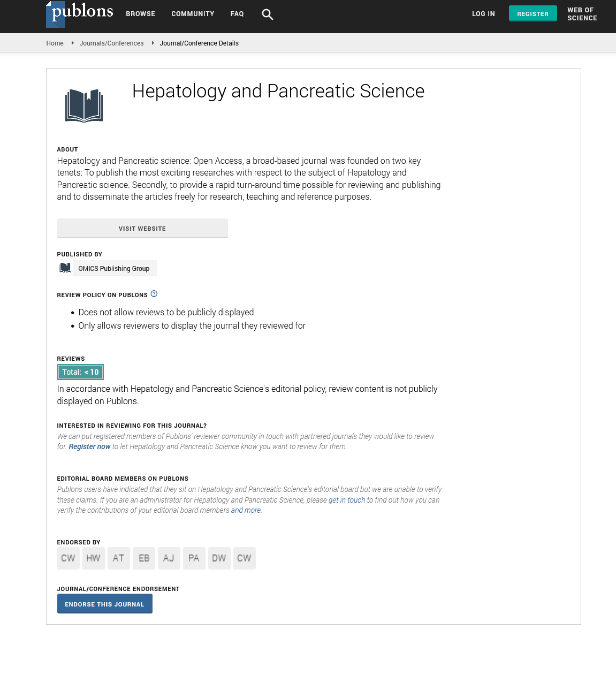
Task: Open the Browse menu
Action: coord(140,14)
